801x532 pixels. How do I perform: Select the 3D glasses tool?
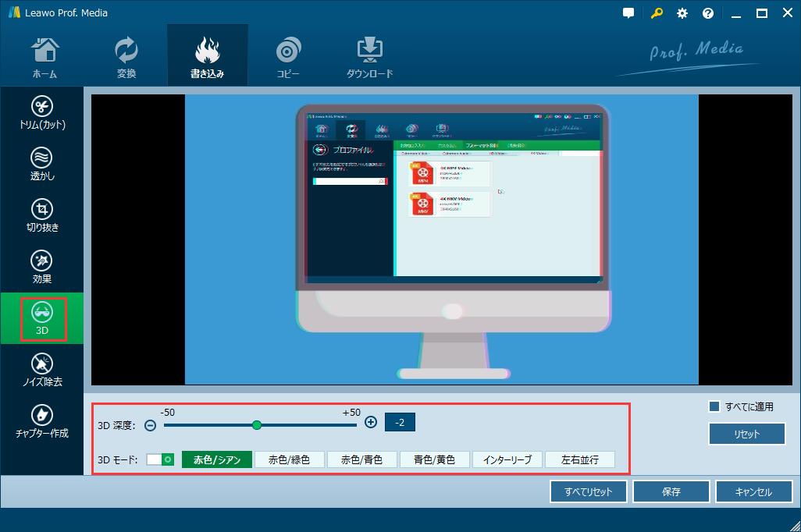click(x=42, y=318)
